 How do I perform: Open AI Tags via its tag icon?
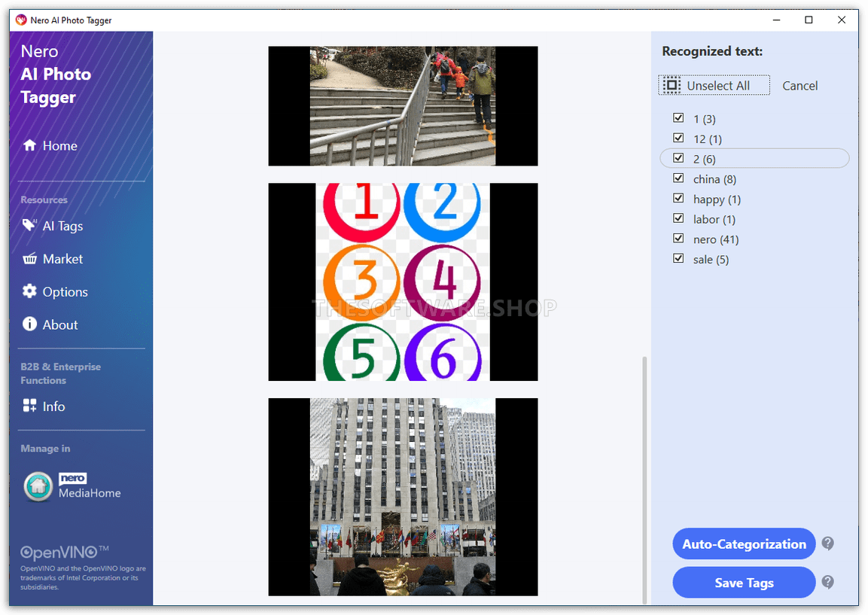[29, 225]
